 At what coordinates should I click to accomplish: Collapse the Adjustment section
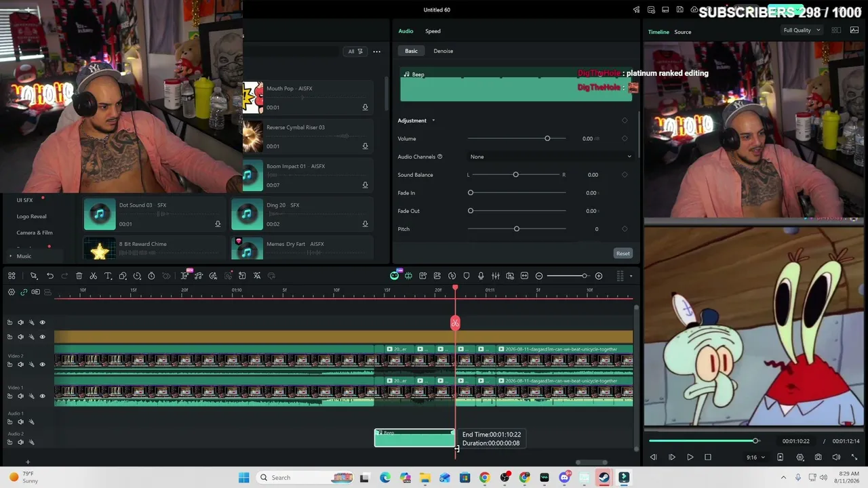(433, 121)
